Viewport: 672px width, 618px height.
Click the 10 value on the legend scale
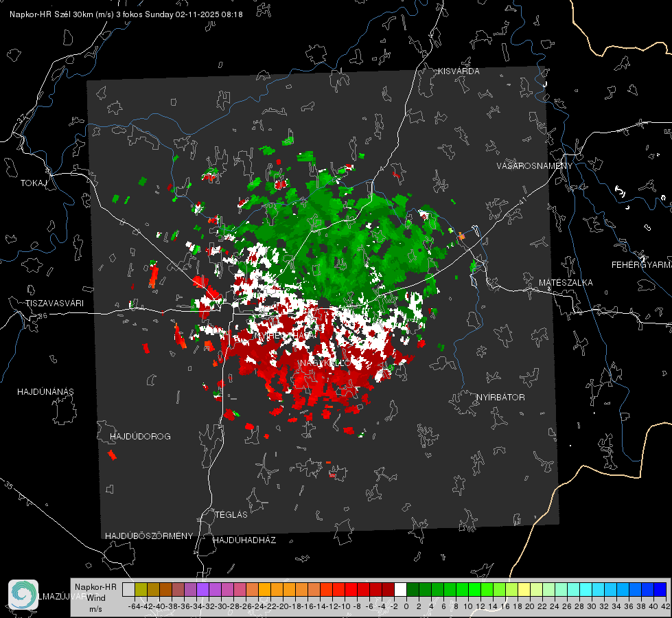pos(468,606)
